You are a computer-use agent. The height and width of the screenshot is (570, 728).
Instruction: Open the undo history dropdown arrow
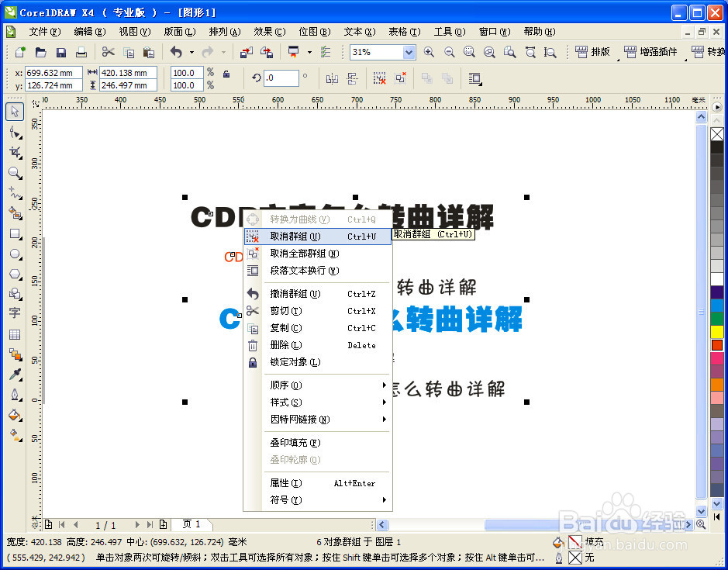(191, 53)
